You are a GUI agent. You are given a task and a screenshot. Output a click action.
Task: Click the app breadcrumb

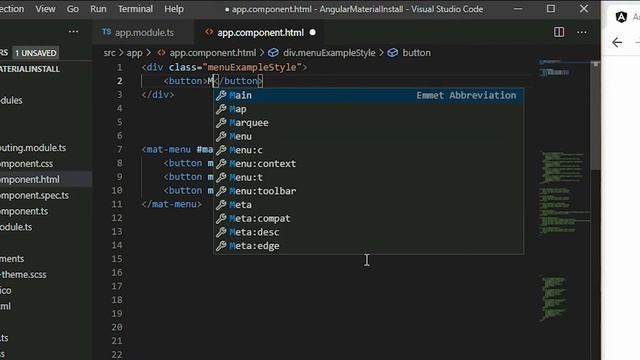[134, 53]
